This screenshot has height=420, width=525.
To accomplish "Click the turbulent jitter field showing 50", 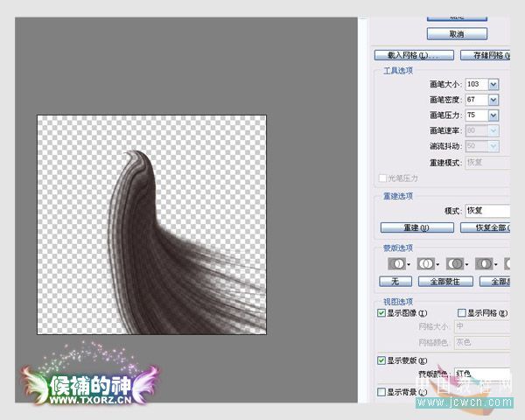I will click(477, 146).
